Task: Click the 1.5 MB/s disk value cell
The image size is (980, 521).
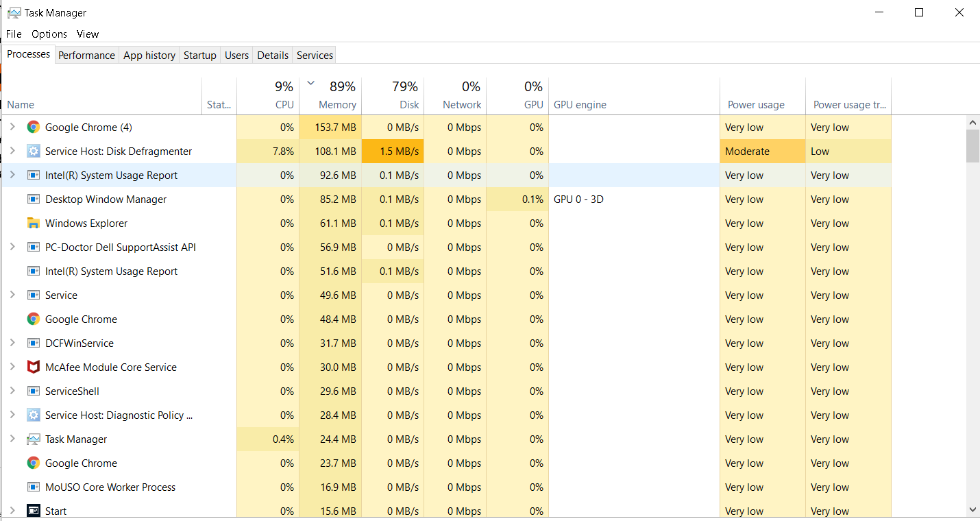Action: click(x=393, y=151)
